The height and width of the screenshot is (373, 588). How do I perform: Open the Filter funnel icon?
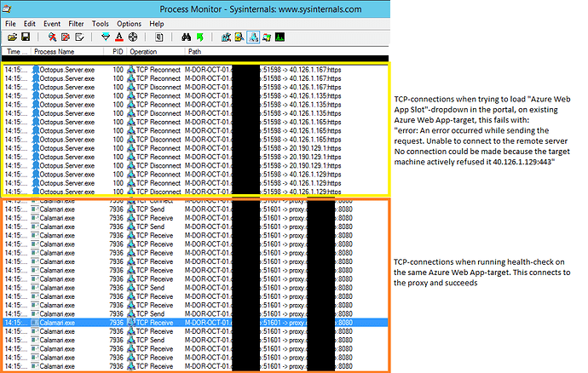pyautogui.click(x=106, y=37)
